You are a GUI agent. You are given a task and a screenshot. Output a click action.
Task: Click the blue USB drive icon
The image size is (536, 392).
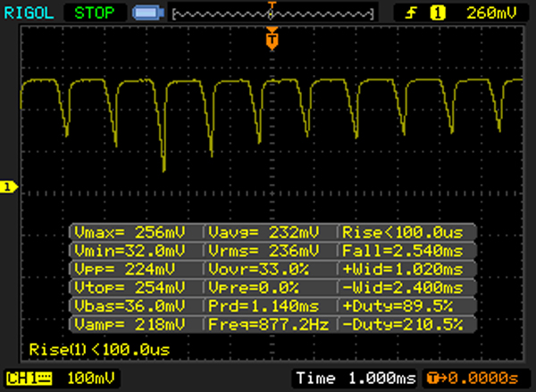[x=148, y=13]
